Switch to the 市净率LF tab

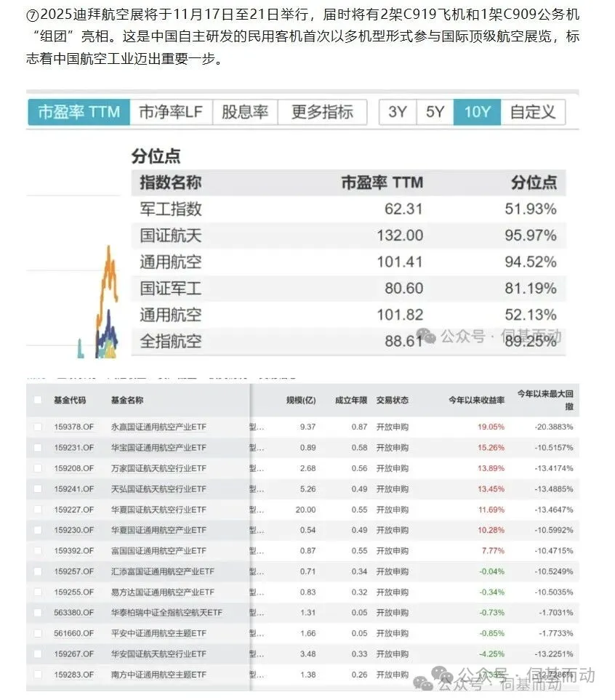click(x=171, y=112)
